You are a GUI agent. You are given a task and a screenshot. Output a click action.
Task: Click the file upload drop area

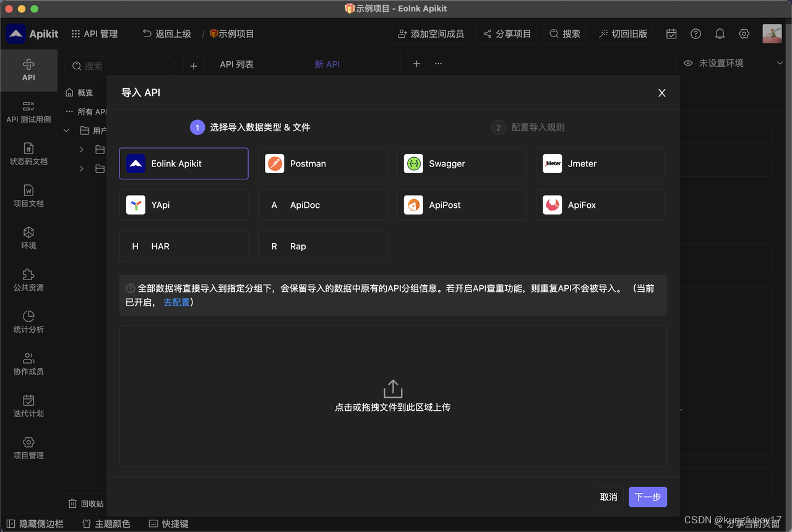[393, 396]
